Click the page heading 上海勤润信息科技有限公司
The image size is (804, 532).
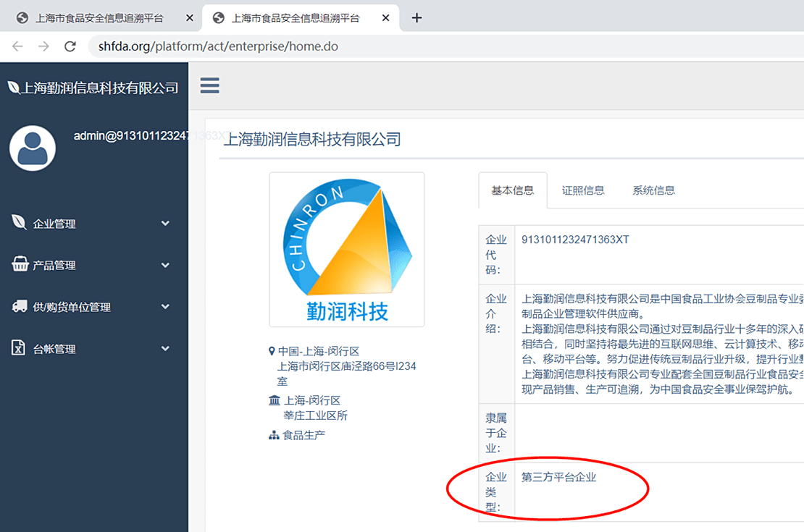(313, 139)
